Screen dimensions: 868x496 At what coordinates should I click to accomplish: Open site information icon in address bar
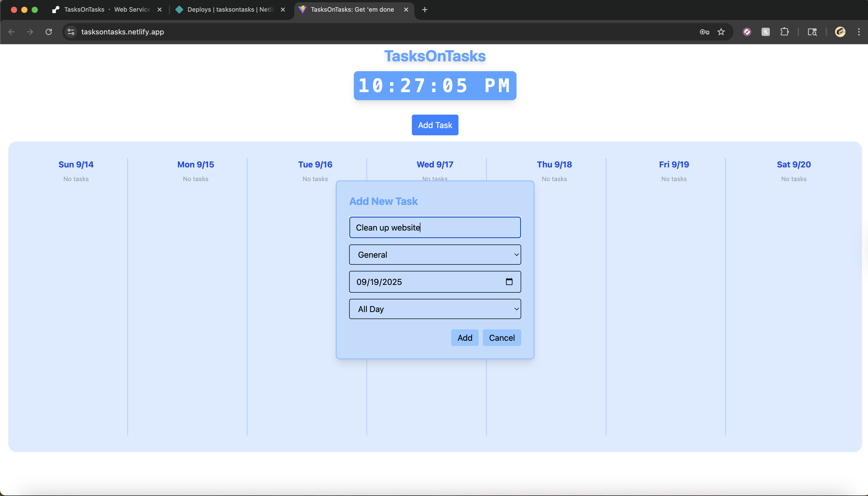coord(71,32)
